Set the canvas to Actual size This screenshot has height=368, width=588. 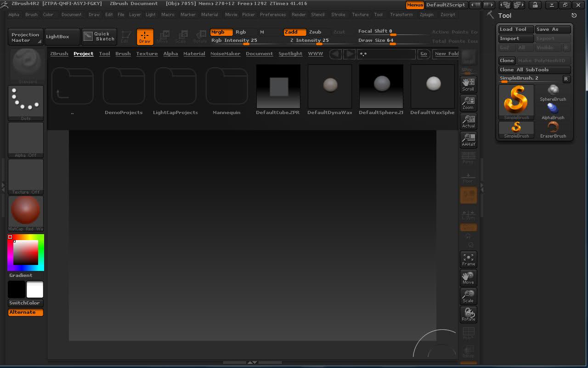[468, 121]
